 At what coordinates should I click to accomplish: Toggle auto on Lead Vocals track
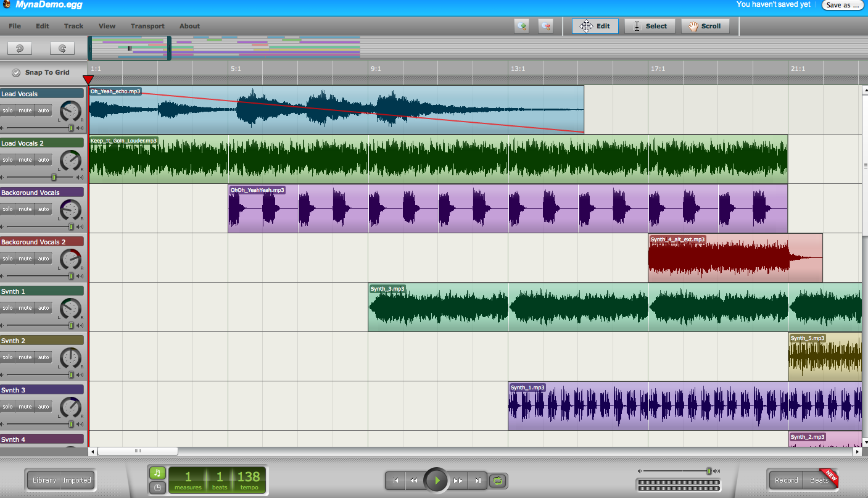tap(43, 111)
